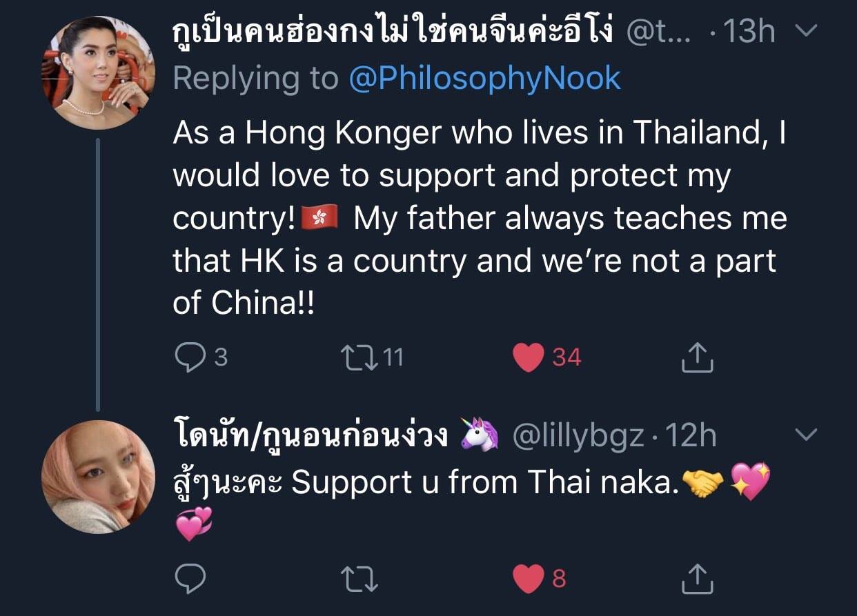This screenshot has width=857, height=616.
Task: Visit the @lillybgz handle
Action: [x=578, y=436]
